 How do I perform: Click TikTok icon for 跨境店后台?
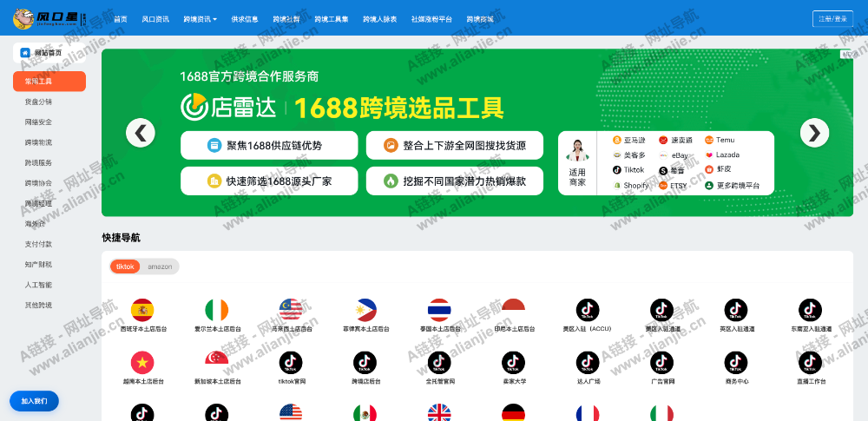[x=365, y=362]
